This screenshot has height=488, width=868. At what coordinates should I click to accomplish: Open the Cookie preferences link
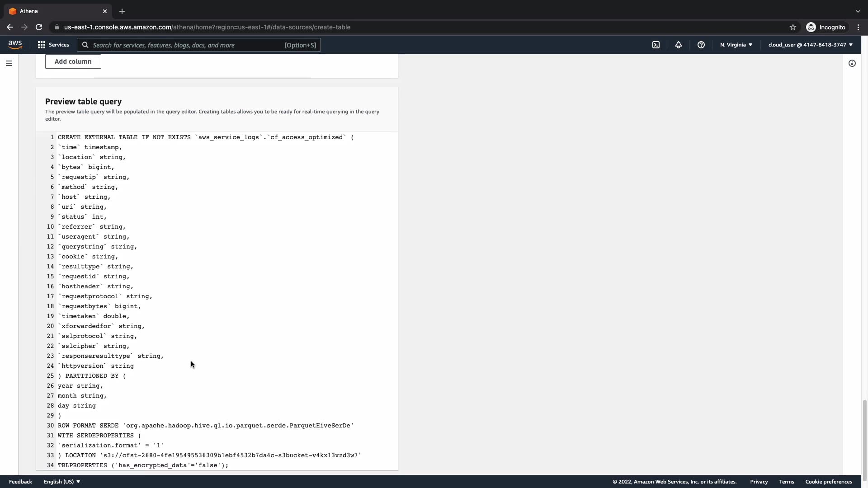pos(828,482)
